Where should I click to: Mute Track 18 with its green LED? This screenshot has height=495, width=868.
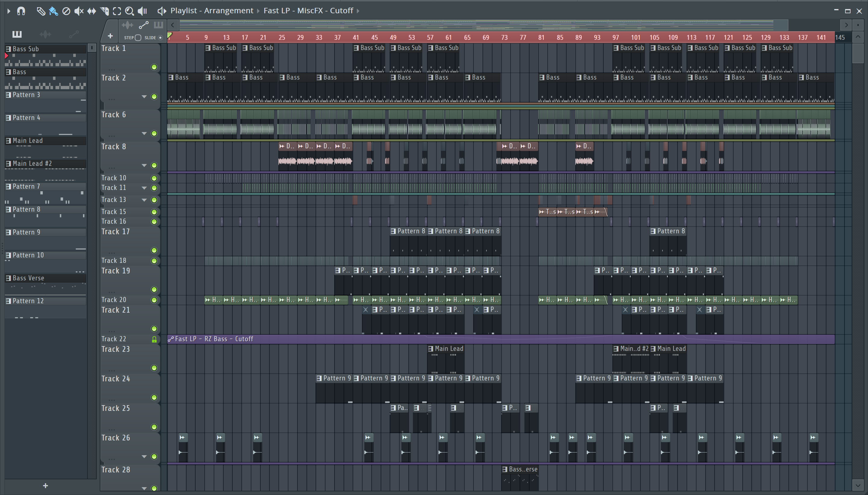[x=154, y=261]
